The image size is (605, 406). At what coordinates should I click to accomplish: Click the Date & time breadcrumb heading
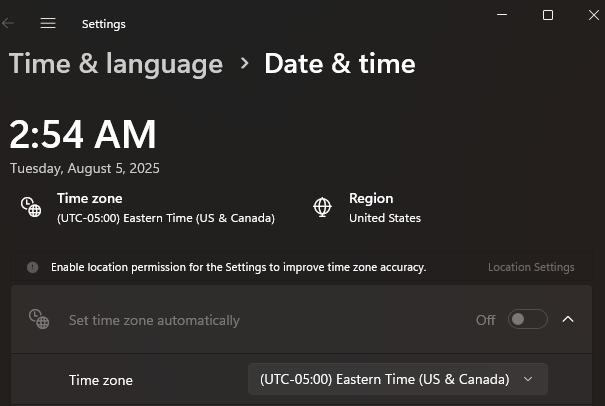point(340,64)
